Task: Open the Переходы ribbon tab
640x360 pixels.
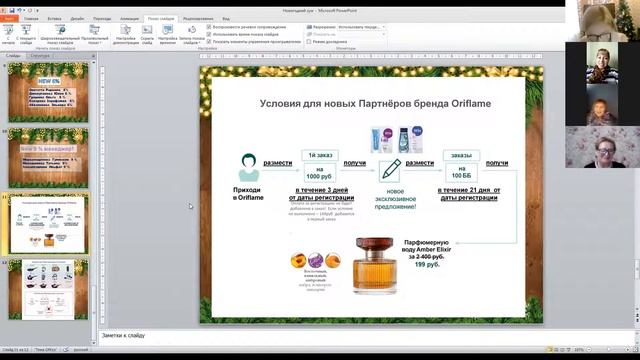Action: coord(102,19)
